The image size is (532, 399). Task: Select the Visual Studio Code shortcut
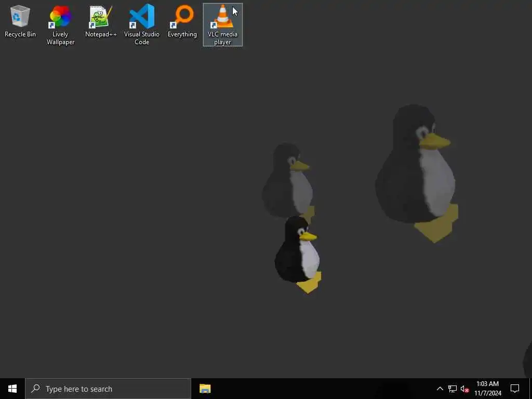click(x=141, y=25)
